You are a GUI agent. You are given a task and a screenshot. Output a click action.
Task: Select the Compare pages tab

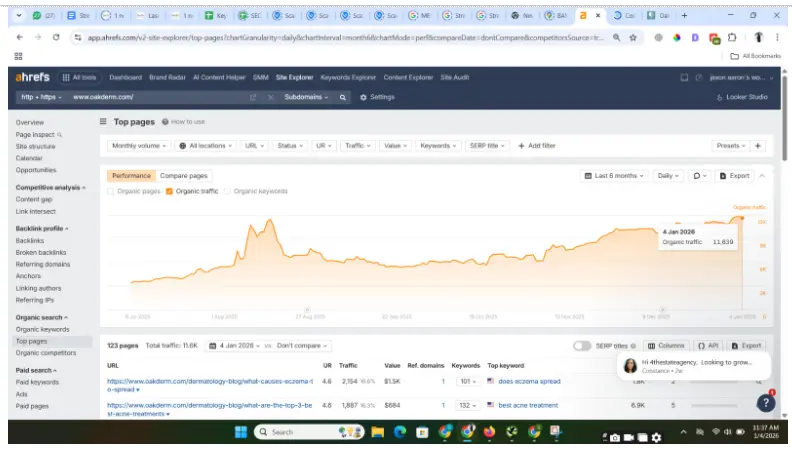[184, 176]
